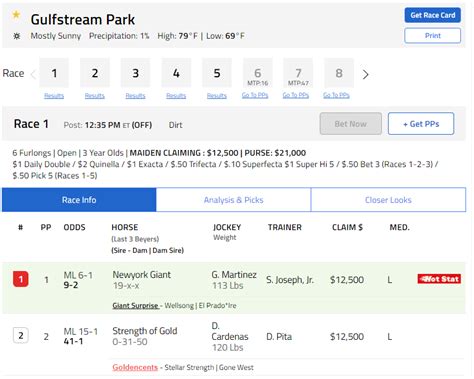Open Go To PPs link under race 8

click(x=336, y=95)
